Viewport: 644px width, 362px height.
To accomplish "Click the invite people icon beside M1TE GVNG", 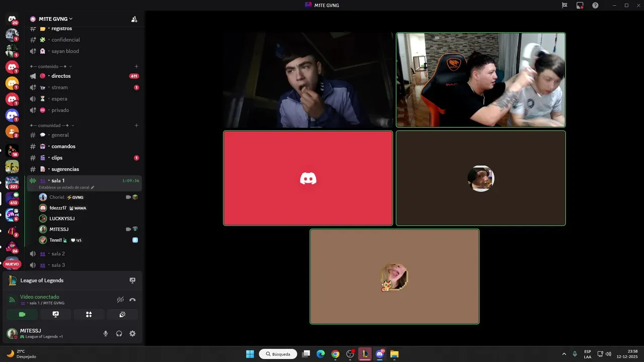I will (134, 19).
